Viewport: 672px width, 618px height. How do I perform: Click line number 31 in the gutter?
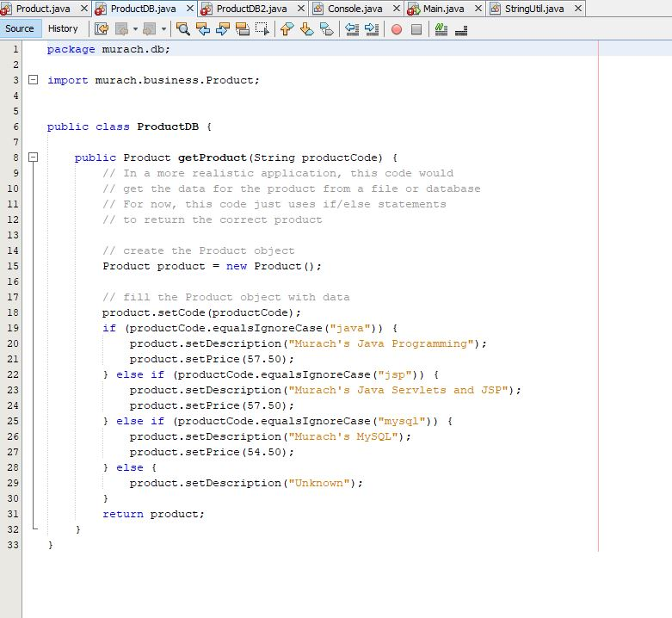[x=13, y=514]
